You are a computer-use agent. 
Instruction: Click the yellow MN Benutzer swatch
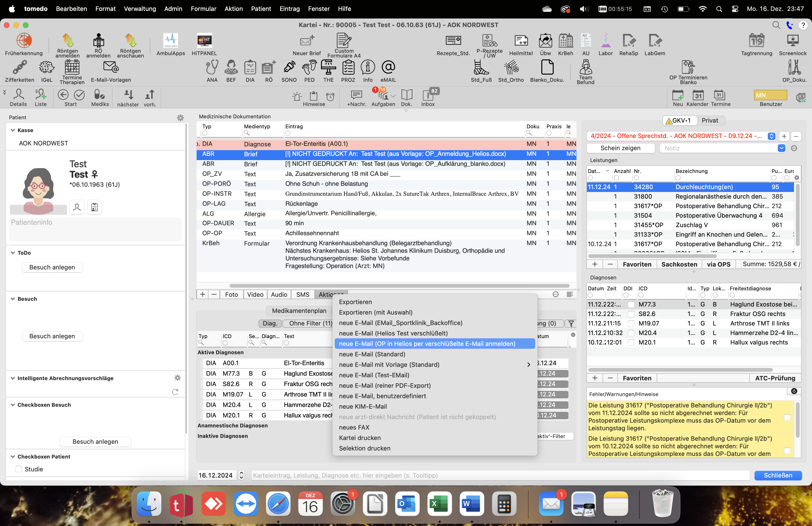click(770, 95)
